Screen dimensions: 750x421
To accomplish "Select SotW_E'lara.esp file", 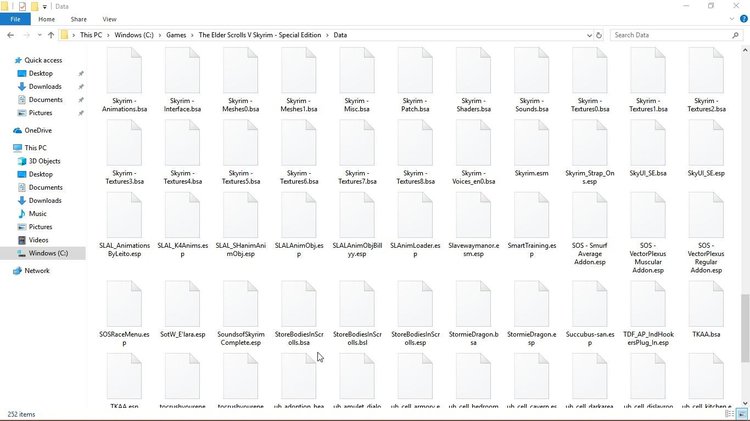I will click(x=182, y=310).
